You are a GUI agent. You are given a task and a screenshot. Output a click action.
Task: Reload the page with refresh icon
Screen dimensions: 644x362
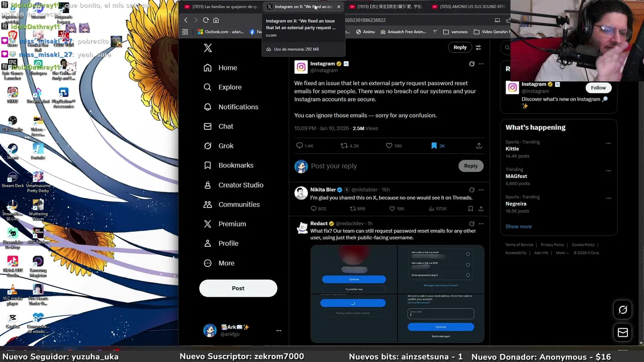(x=206, y=20)
